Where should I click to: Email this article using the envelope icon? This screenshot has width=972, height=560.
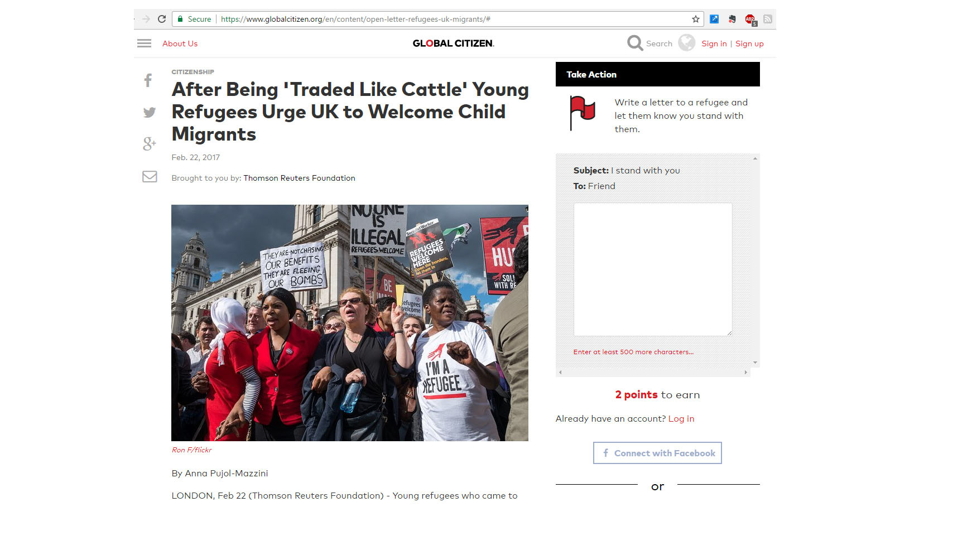[x=150, y=177]
